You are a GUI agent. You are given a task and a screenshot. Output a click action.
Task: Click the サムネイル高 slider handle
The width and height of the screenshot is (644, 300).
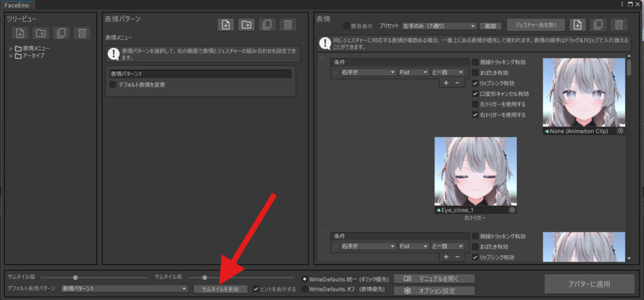[x=204, y=277]
